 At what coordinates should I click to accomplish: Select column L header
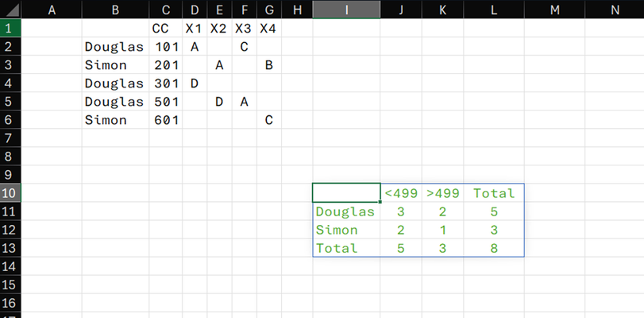pyautogui.click(x=494, y=9)
